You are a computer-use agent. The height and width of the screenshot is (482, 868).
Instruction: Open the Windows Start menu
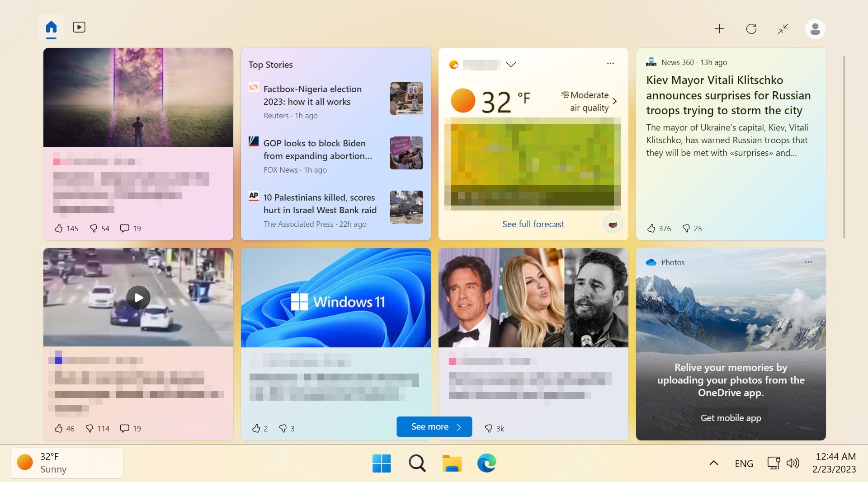click(x=382, y=463)
